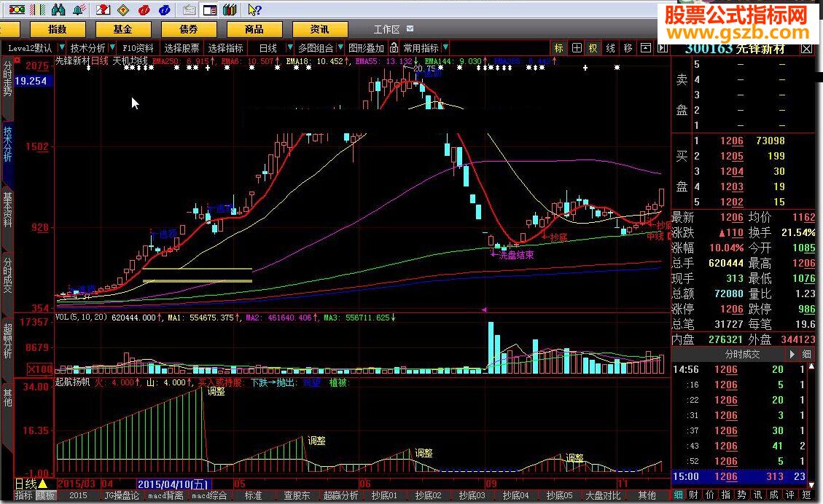Viewport: 823px width, 504px height.
Task: Expand the 多图组合 dropdown arrow
Action: (339, 48)
